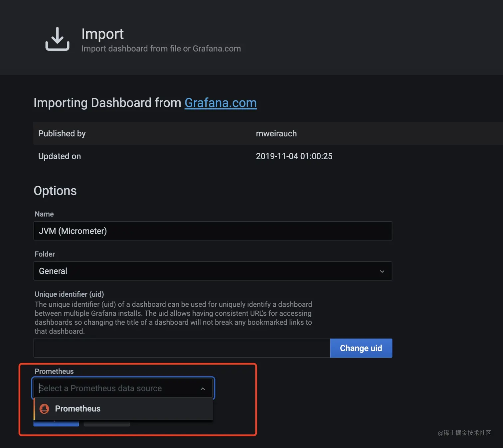This screenshot has width=503, height=448.
Task: Click the Folder dropdown chevron
Action: point(382,271)
